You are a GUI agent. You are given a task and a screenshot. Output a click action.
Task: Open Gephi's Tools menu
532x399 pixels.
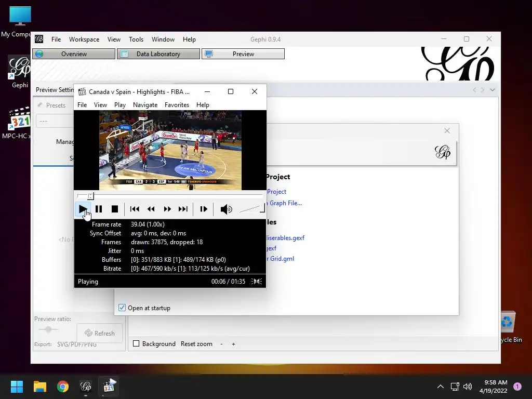136,39
